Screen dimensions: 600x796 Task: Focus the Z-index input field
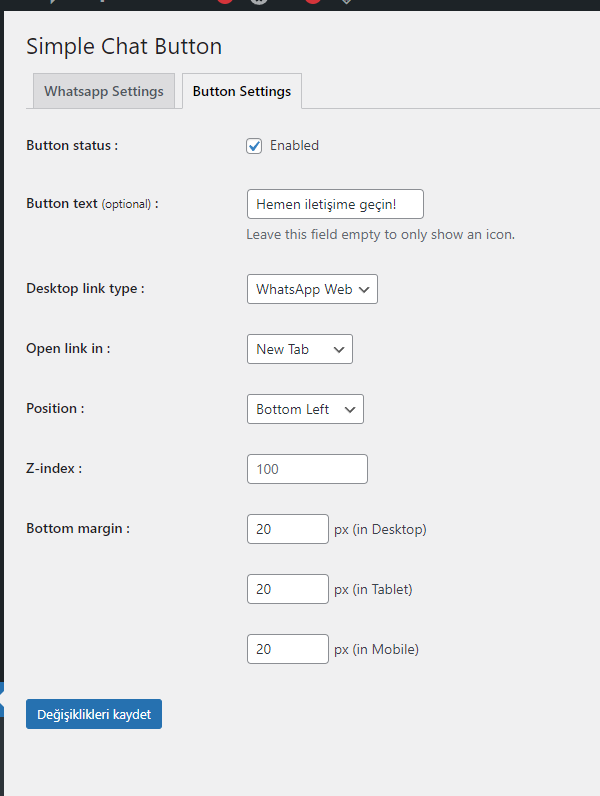[307, 469]
